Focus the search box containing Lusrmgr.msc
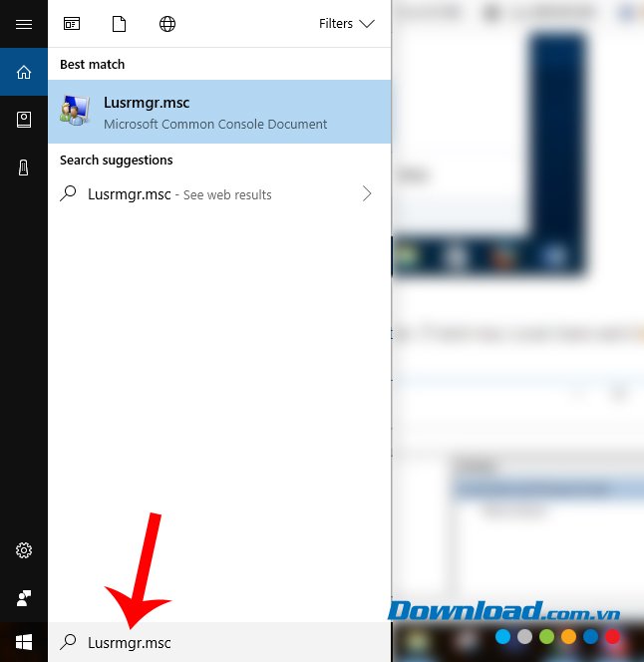 [219, 642]
